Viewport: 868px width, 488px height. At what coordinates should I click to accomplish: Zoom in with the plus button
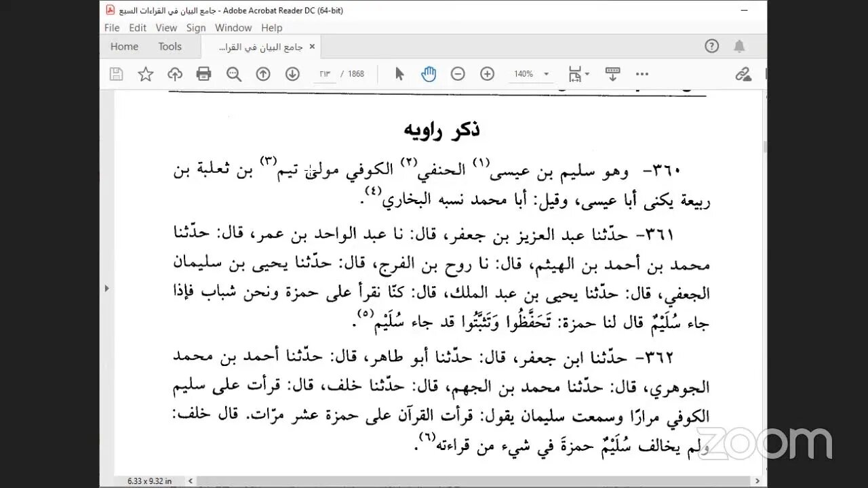coord(487,74)
